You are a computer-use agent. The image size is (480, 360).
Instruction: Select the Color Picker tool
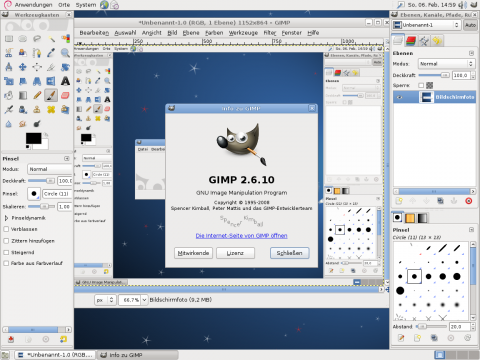pos(51,53)
